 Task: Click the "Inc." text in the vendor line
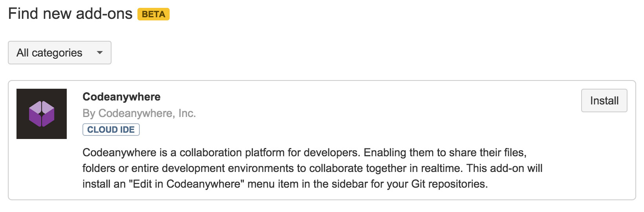point(187,113)
